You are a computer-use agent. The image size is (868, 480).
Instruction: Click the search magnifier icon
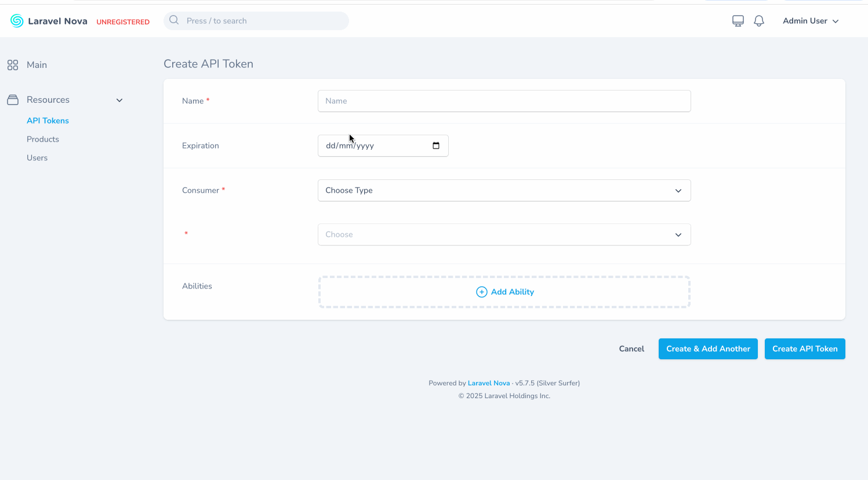click(x=173, y=20)
